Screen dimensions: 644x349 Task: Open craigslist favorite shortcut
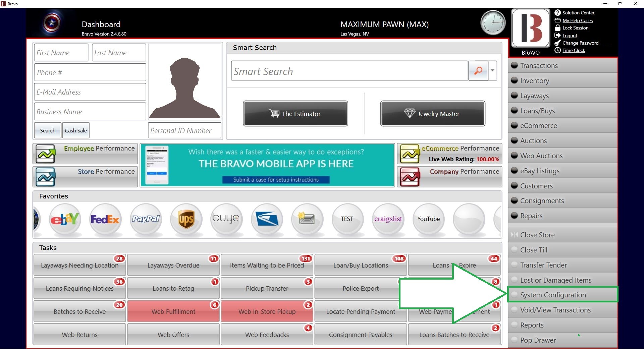(388, 219)
